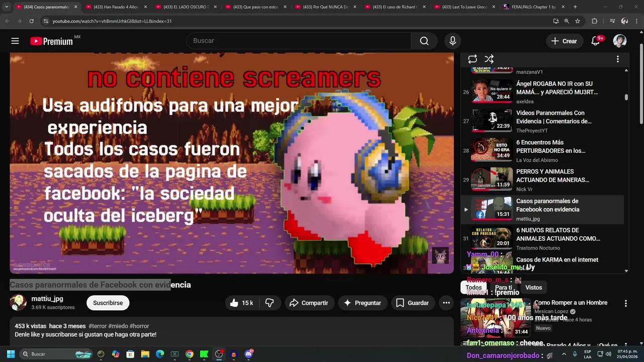The image size is (644, 362).
Task: Click Preguntar button
Action: (362, 303)
